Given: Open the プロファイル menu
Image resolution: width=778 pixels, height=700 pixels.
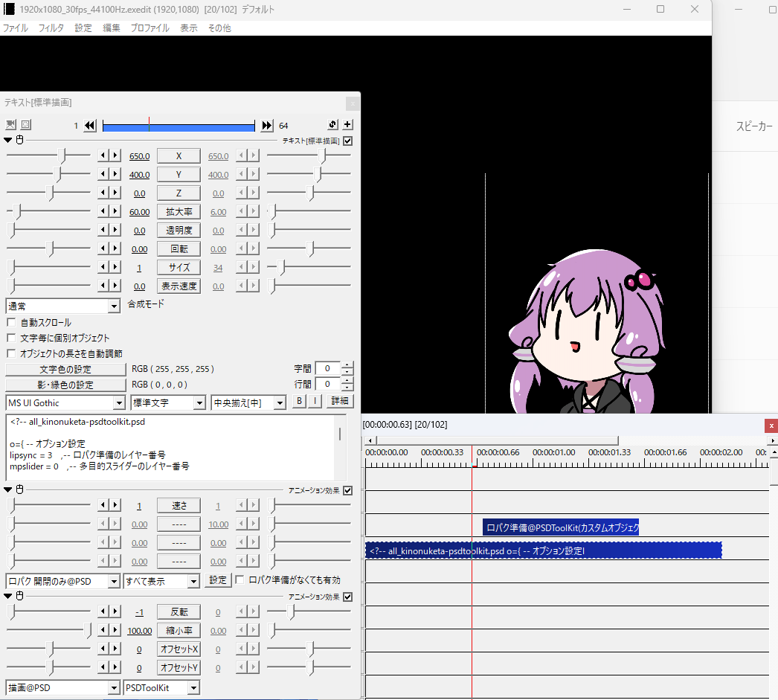Looking at the screenshot, I should tap(150, 28).
